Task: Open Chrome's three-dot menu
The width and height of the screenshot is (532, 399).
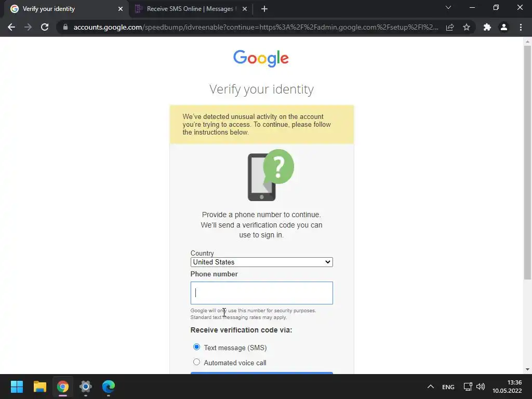Action: click(521, 27)
